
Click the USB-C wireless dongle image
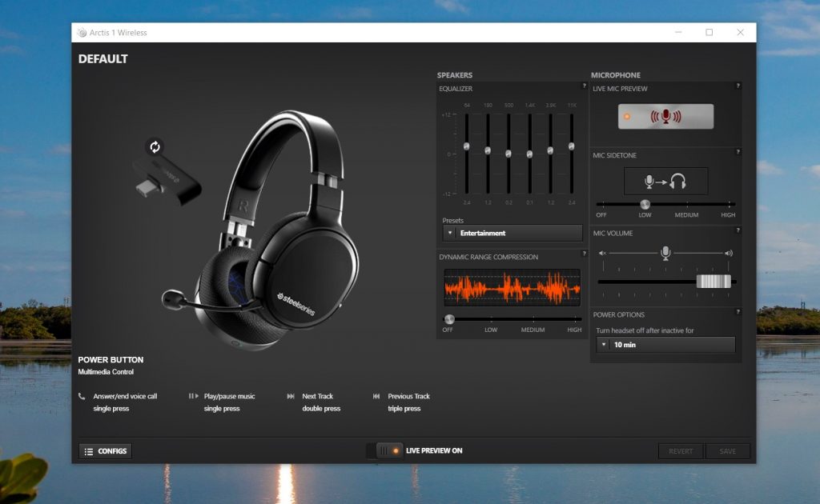167,182
